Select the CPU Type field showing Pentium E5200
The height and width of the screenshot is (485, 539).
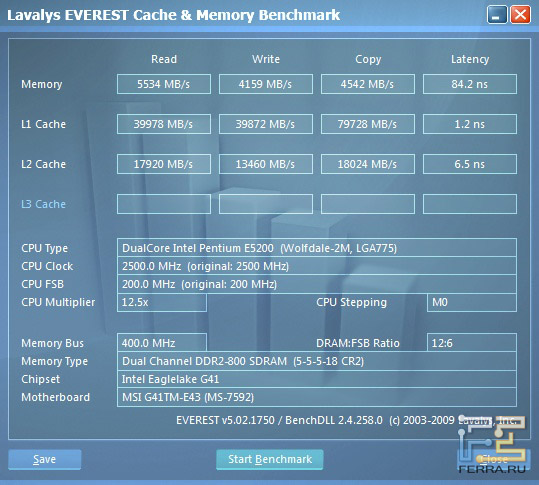tap(317, 247)
